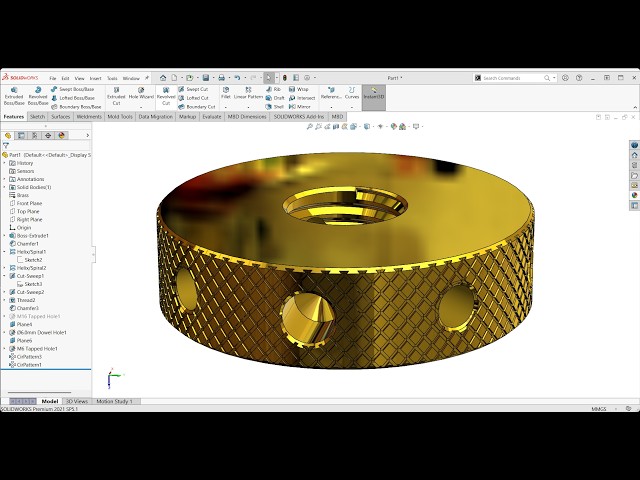
Task: Collapse the Cut-Sweep1 feature
Action: (x=4, y=276)
